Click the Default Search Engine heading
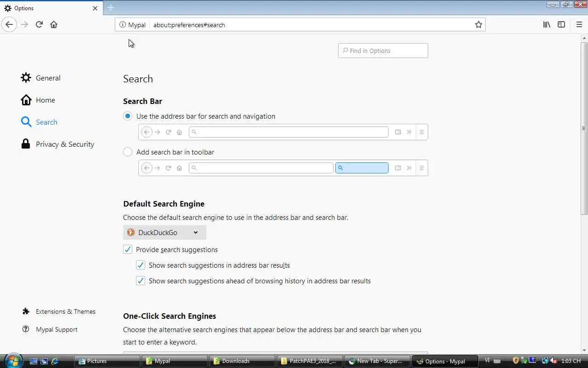The width and height of the screenshot is (588, 368). [164, 204]
